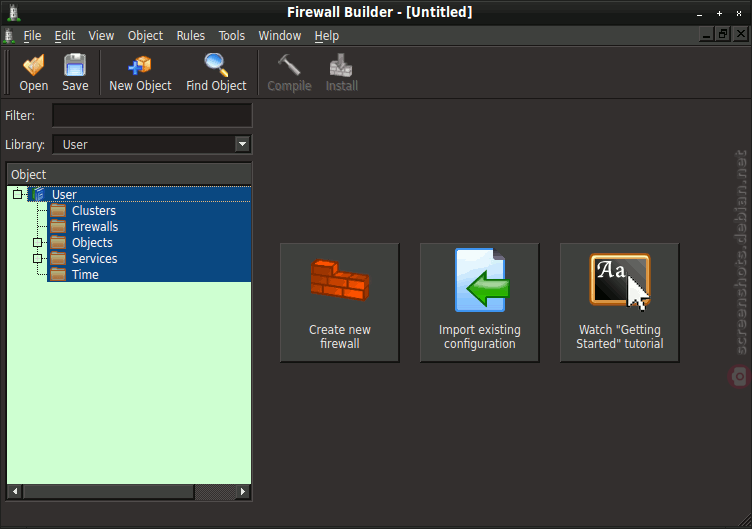
Task: Click the Install toolbar icon
Action: (x=341, y=72)
